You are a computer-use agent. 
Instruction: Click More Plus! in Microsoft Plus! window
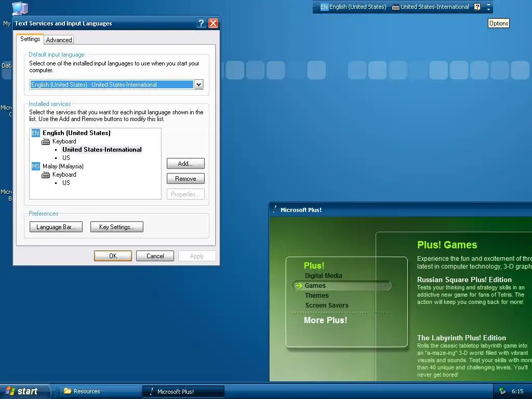(325, 320)
